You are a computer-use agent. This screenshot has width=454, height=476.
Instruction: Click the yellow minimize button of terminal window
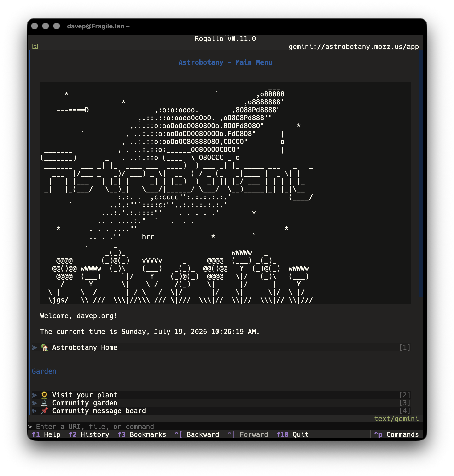[x=46, y=26]
